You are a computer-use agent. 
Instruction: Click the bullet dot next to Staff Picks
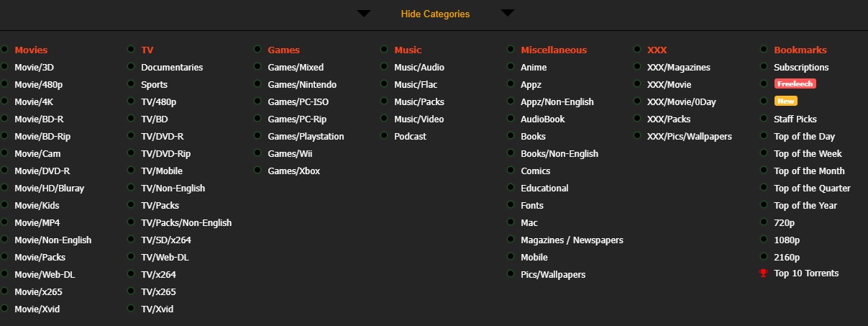click(764, 119)
